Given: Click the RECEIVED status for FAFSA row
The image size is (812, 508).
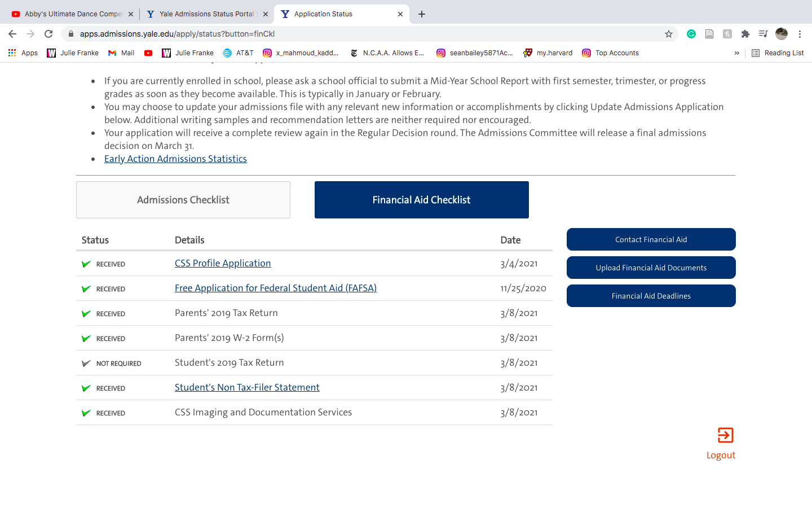Looking at the screenshot, I should click(x=111, y=289).
